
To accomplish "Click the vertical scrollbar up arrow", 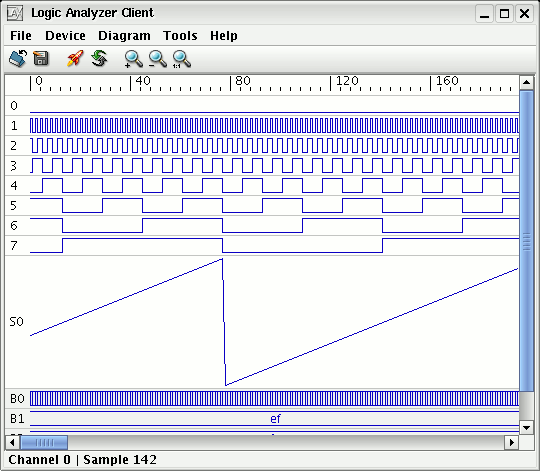I will (x=526, y=82).
